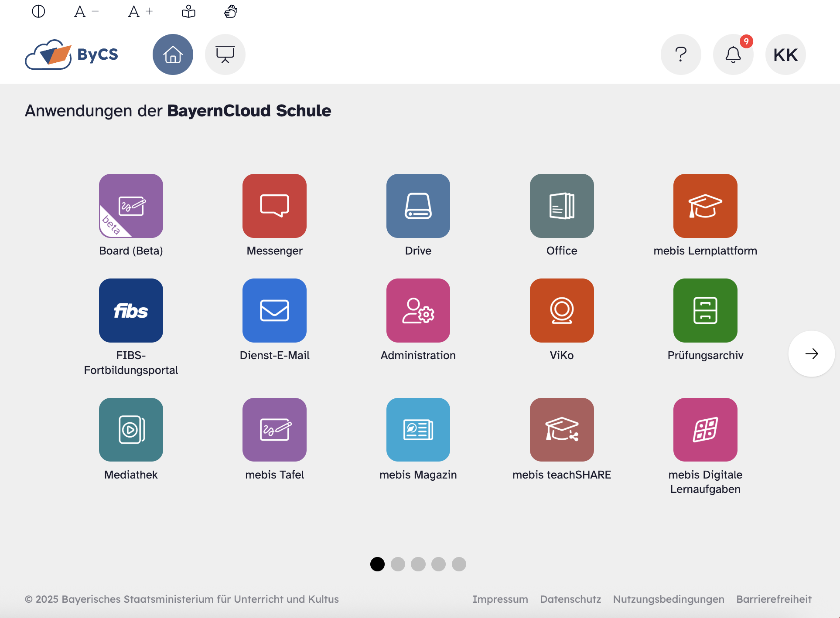The image size is (840, 618).
Task: Open the Impressum footer link
Action: click(500, 599)
